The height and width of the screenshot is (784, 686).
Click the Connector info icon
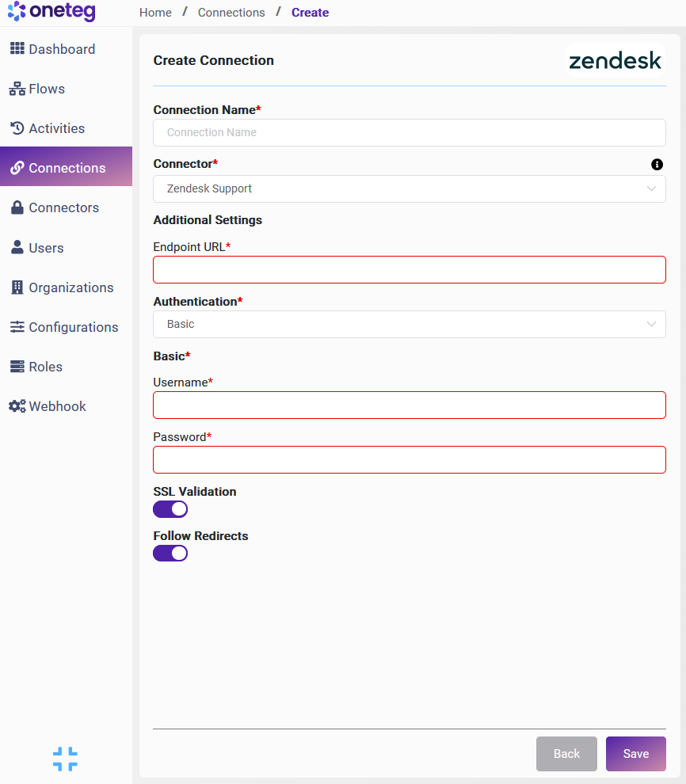click(657, 165)
